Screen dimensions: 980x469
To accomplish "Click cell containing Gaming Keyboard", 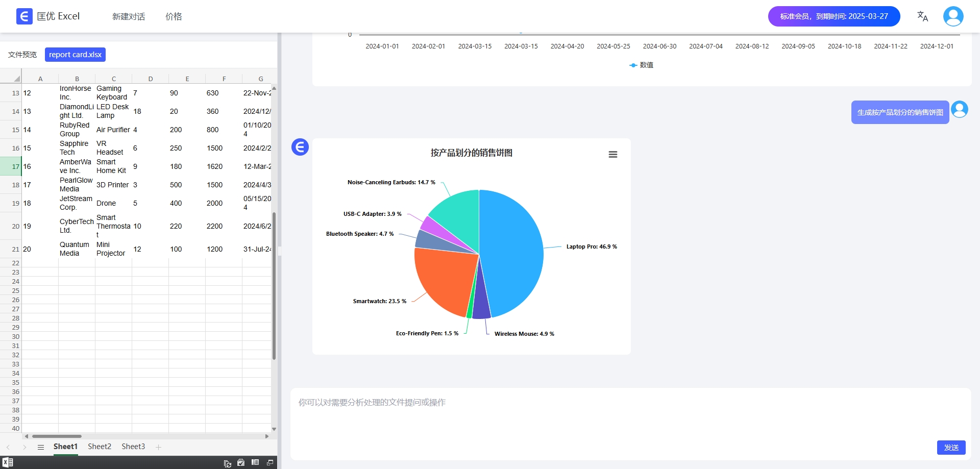I will [114, 93].
